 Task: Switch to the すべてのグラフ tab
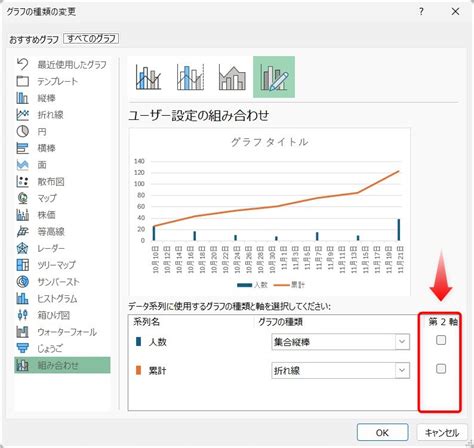[x=91, y=39]
